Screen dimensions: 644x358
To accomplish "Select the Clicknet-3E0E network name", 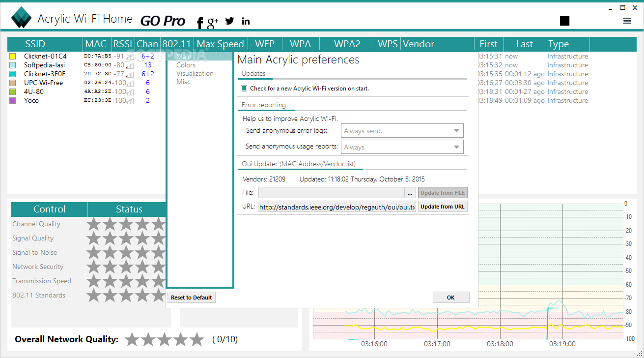I will (x=45, y=74).
